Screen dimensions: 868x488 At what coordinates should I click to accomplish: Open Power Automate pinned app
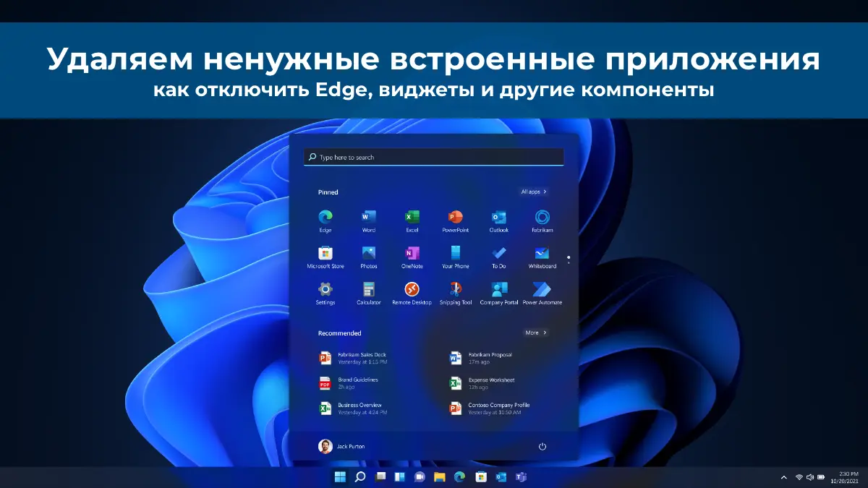tap(542, 290)
